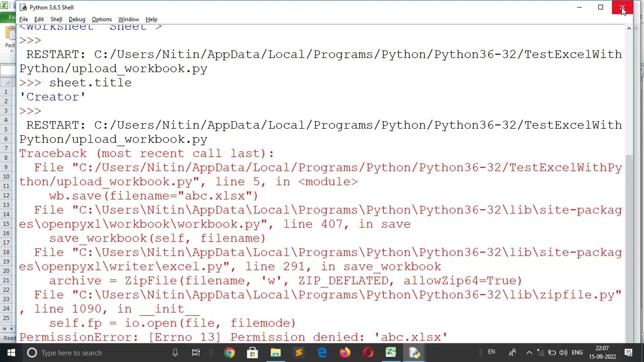
Task: Click the EN language indicator
Action: click(x=492, y=352)
